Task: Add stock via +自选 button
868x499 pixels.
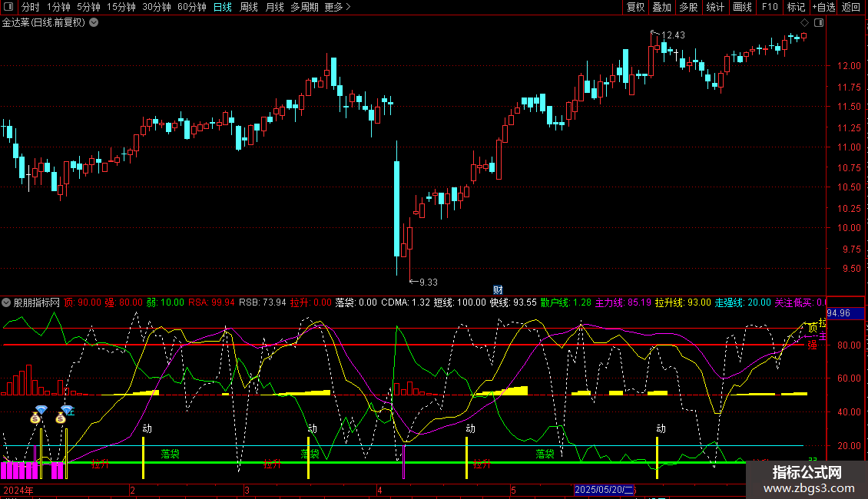Action: pyautogui.click(x=823, y=7)
